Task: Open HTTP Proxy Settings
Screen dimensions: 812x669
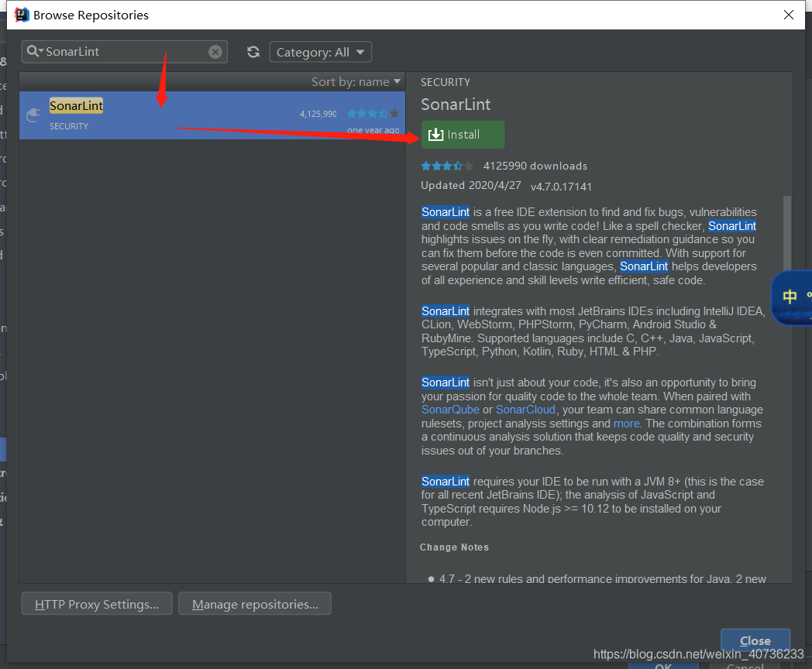Action: [97, 604]
